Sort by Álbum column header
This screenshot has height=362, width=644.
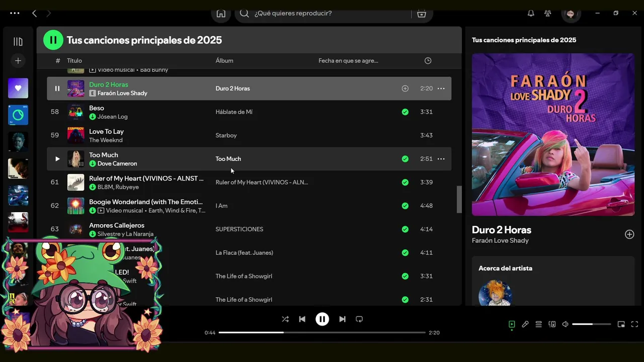(x=224, y=61)
